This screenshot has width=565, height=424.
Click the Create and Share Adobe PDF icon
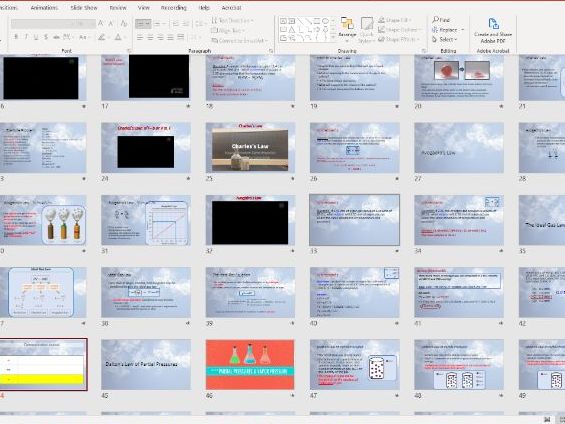pyautogui.click(x=493, y=24)
